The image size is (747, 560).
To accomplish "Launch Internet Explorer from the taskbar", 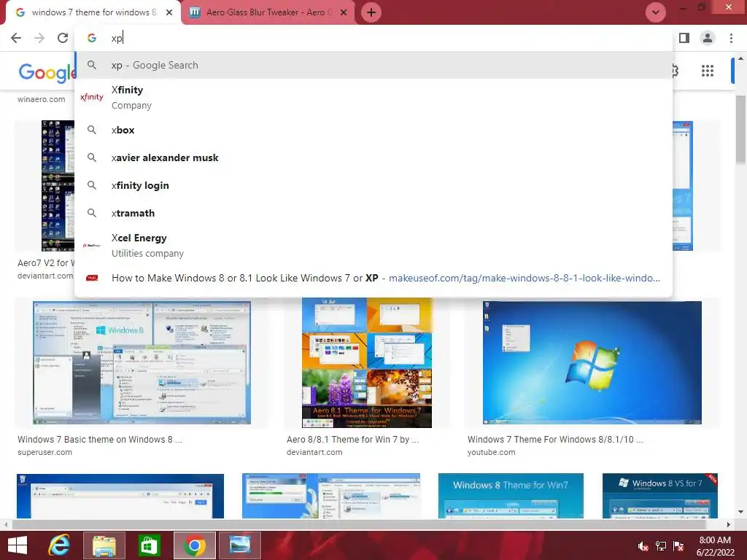I will (x=59, y=545).
